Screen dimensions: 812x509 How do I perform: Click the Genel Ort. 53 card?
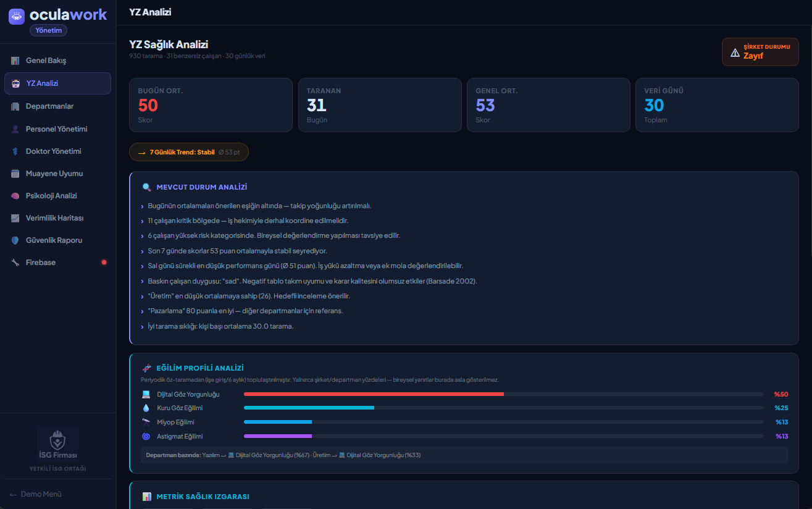tap(548, 105)
